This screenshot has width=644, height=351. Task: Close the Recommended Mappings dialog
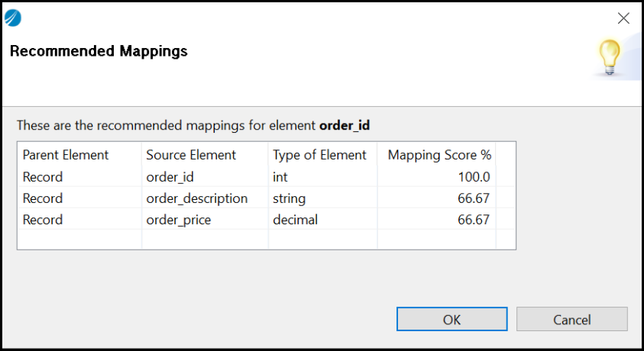click(x=623, y=19)
